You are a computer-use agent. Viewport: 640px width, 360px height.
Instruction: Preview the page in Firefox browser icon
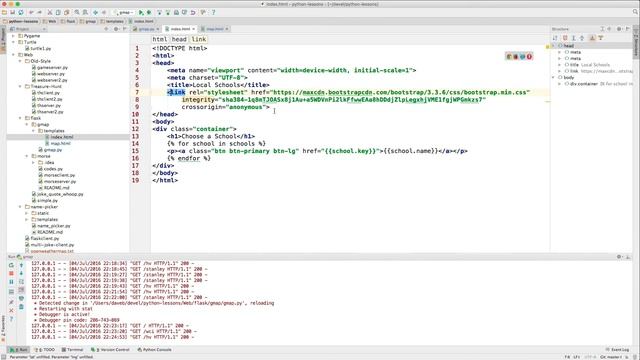[516, 56]
